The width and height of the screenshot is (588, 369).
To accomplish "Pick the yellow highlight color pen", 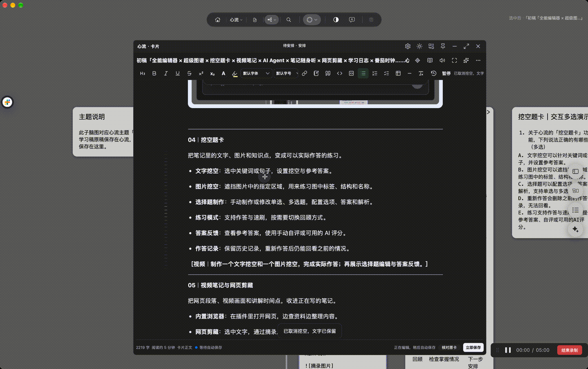I will [235, 74].
